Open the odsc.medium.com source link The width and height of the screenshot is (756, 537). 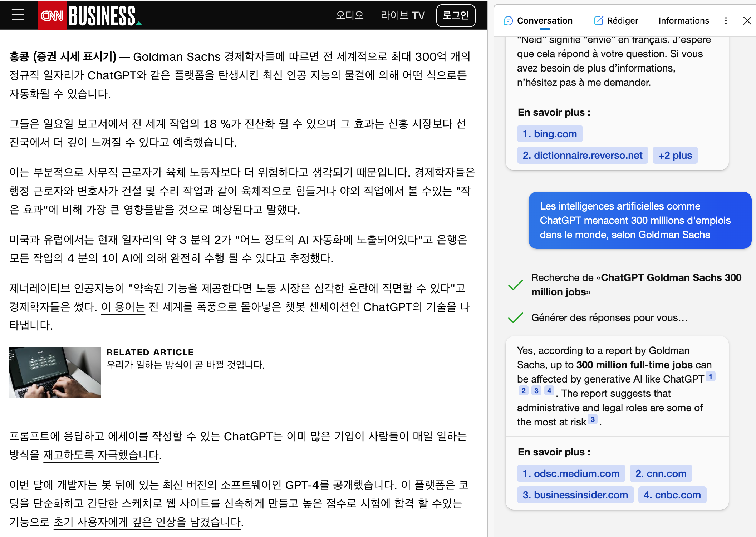[x=571, y=473]
